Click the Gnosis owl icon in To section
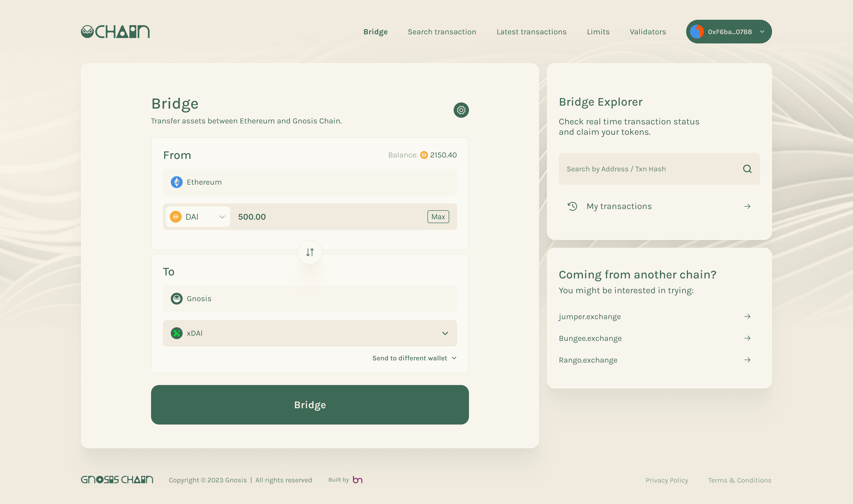853x504 pixels. pyautogui.click(x=176, y=299)
